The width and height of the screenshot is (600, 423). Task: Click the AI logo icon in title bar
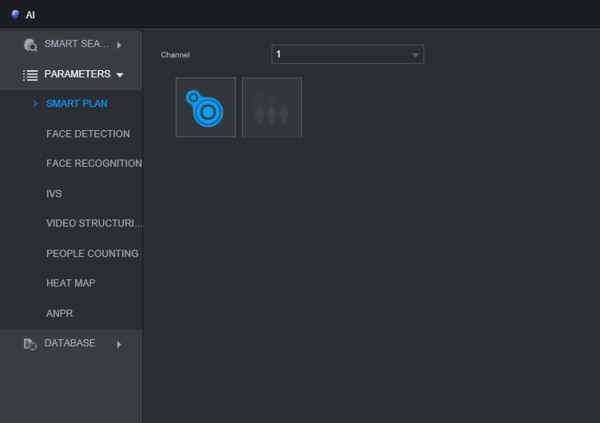click(x=15, y=14)
